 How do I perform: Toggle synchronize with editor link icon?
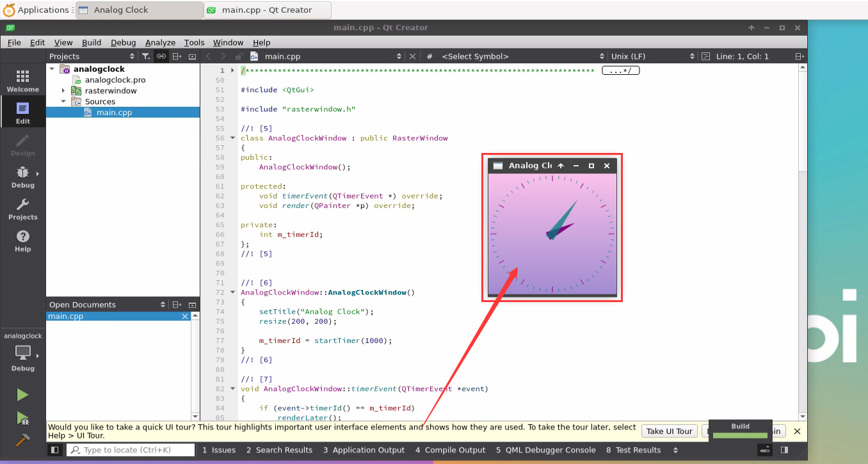(x=161, y=56)
